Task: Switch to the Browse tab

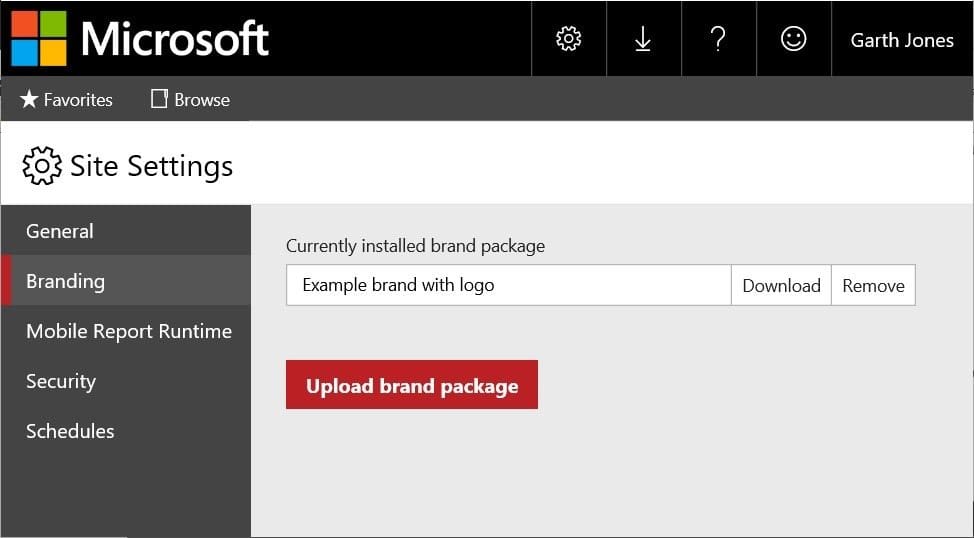Action: point(191,99)
